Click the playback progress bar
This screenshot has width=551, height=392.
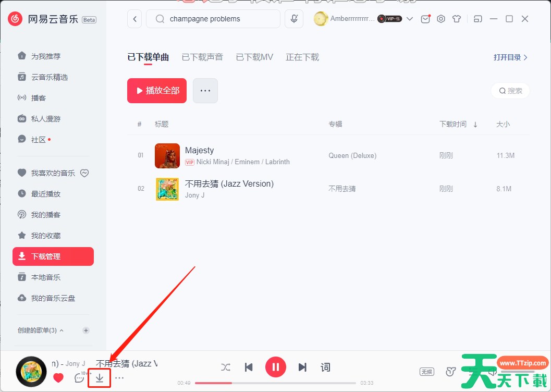pos(275,383)
